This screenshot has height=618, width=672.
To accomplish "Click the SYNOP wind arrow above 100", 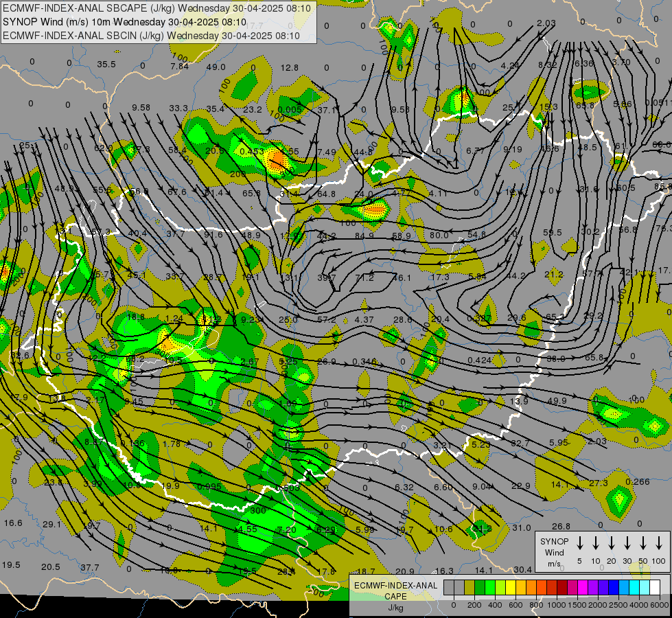I will pyautogui.click(x=659, y=542).
